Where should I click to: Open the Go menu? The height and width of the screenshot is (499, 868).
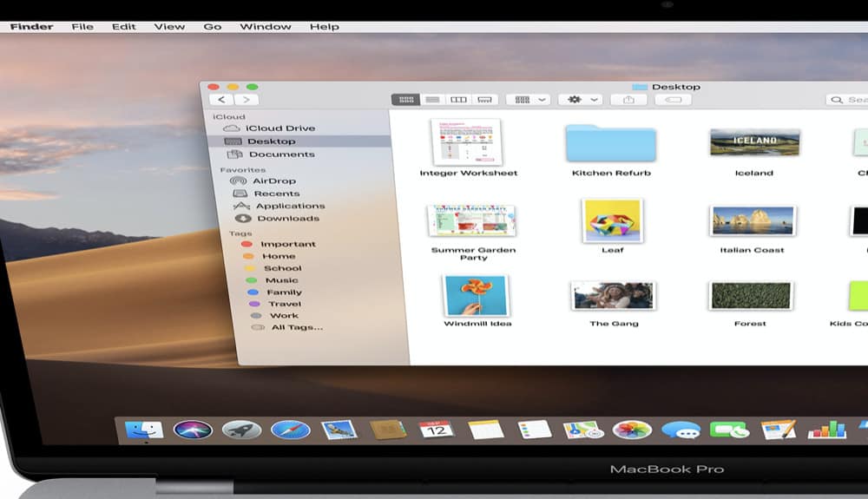[213, 27]
